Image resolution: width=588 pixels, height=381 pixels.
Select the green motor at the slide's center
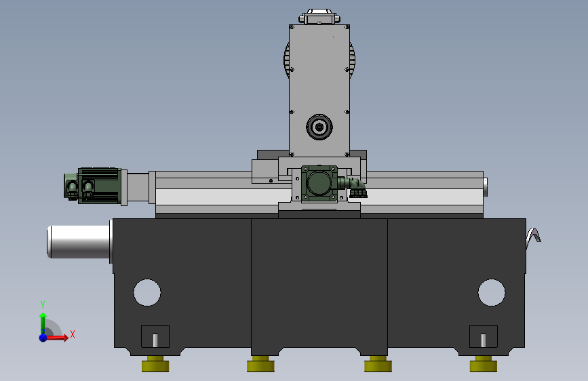[319, 183]
